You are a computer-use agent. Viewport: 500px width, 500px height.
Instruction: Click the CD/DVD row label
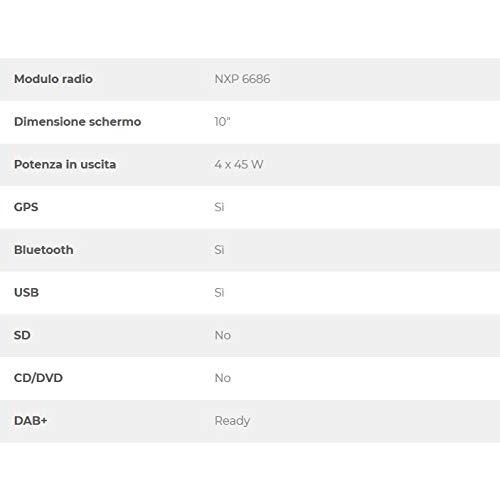click(x=38, y=378)
